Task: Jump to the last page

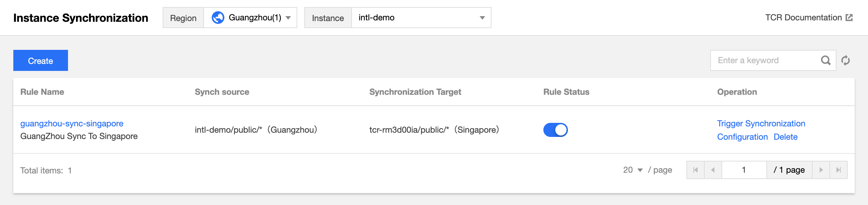Action: [839, 170]
